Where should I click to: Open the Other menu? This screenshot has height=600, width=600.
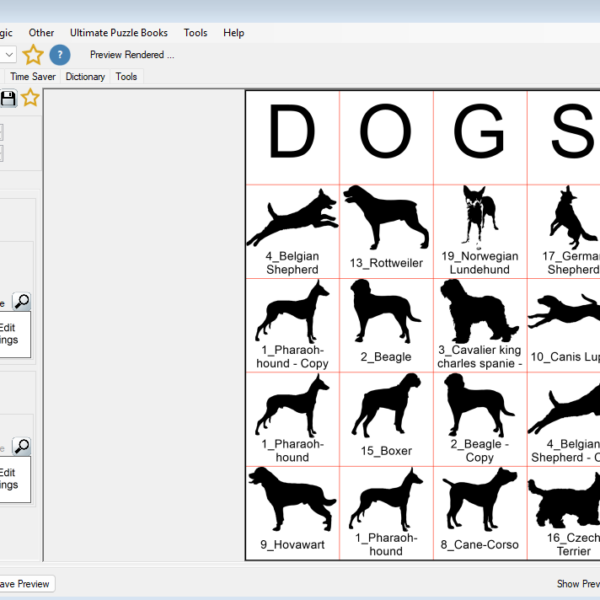point(42,33)
